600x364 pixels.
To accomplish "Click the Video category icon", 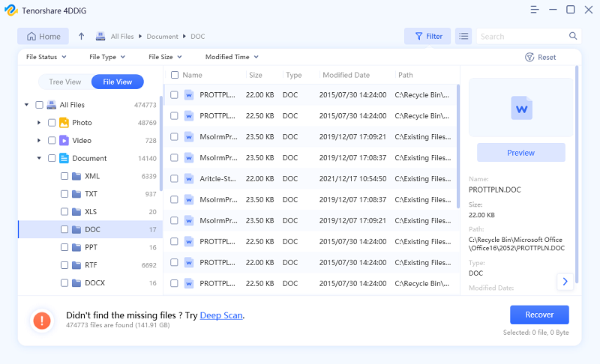I will tap(64, 141).
